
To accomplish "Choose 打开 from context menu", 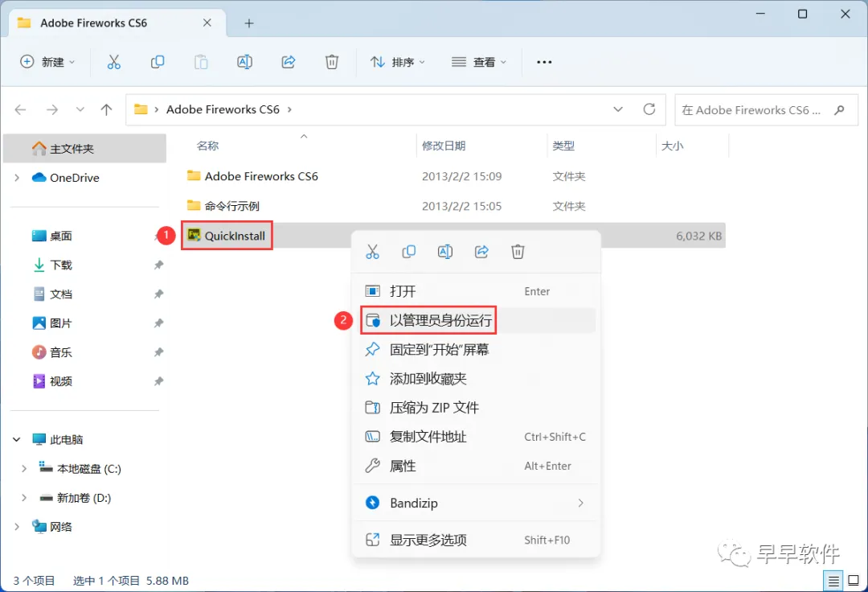I will pos(476,291).
